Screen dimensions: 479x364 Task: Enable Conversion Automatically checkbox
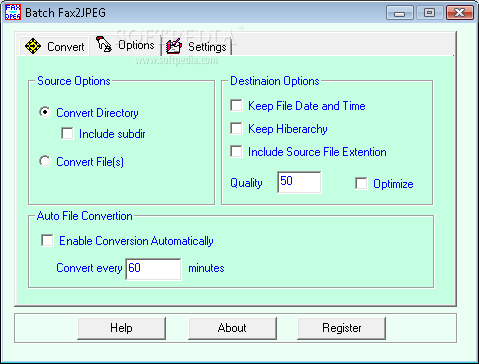(x=47, y=240)
